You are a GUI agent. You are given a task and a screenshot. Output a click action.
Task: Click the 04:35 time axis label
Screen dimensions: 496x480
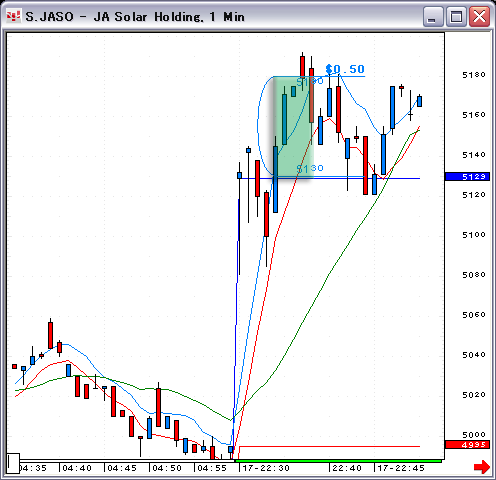(33, 468)
